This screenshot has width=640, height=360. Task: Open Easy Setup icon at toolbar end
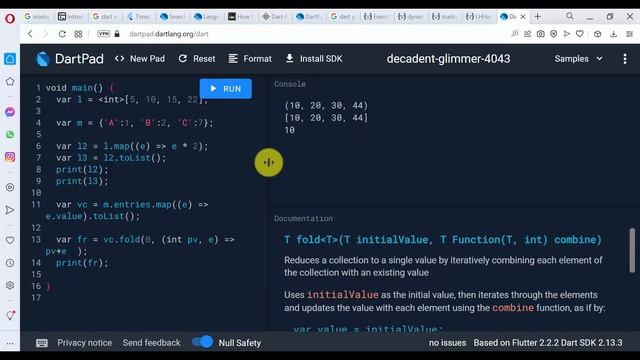[629, 34]
